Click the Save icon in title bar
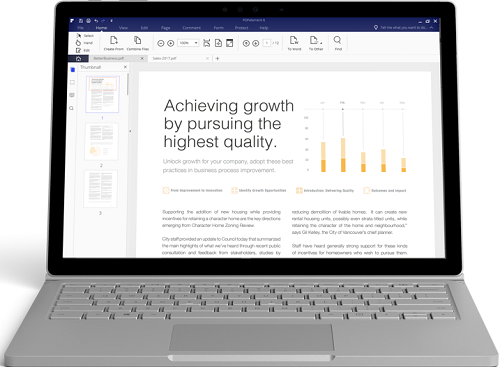Viewport: 500px width, 367px height. point(81,21)
